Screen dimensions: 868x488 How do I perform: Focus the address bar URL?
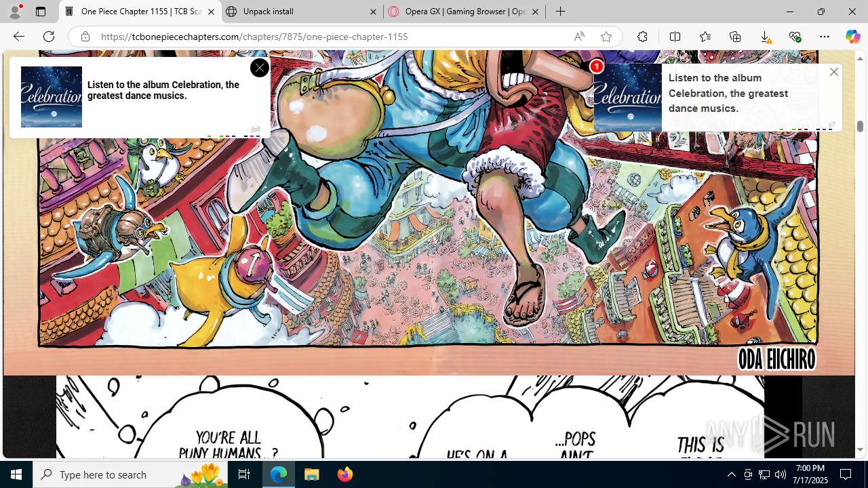[254, 37]
